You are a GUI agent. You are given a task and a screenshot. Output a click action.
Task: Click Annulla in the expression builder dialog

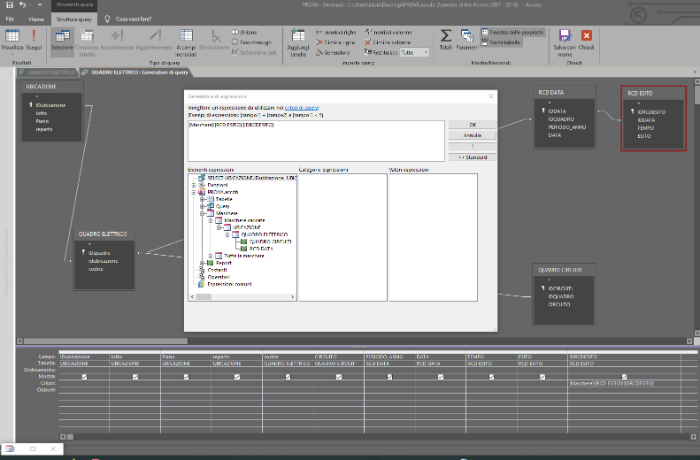click(x=472, y=135)
